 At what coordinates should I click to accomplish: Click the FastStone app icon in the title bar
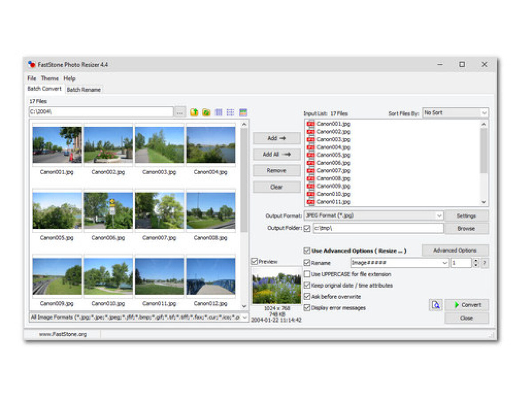point(31,65)
